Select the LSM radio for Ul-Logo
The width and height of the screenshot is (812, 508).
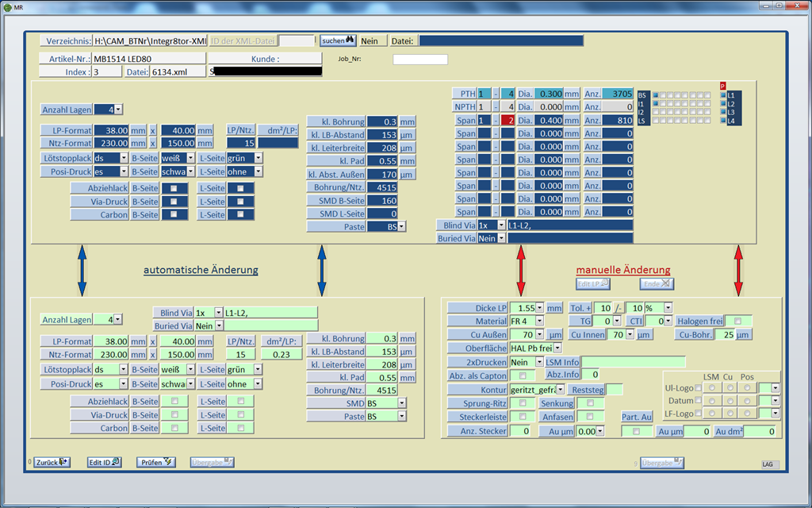711,387
